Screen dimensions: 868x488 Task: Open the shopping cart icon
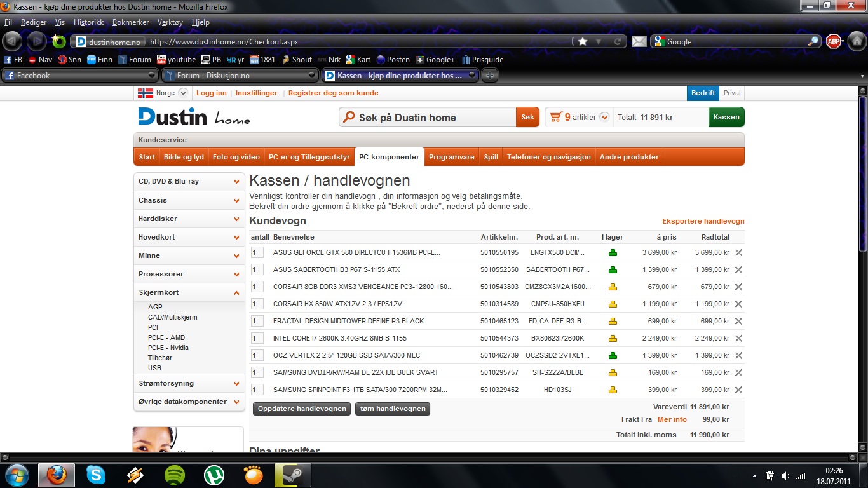(x=556, y=117)
